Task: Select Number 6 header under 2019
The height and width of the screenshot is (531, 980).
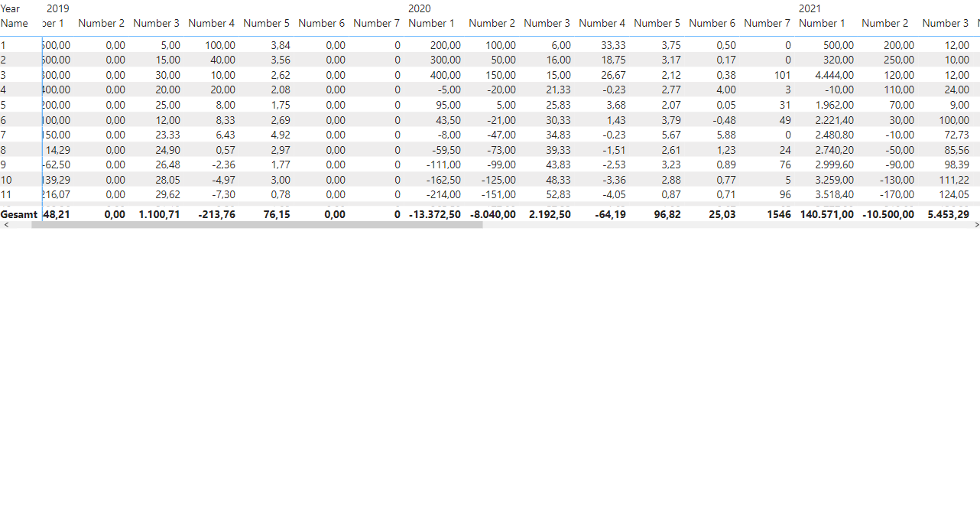Action: pyautogui.click(x=322, y=23)
